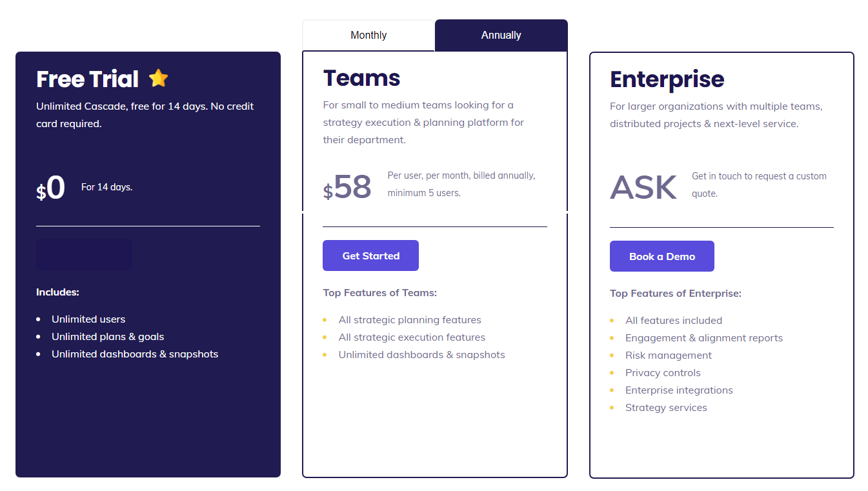Click 'Unlimited dashboards & snapshots' in Free Trial
The width and height of the screenshot is (868, 491).
click(135, 354)
